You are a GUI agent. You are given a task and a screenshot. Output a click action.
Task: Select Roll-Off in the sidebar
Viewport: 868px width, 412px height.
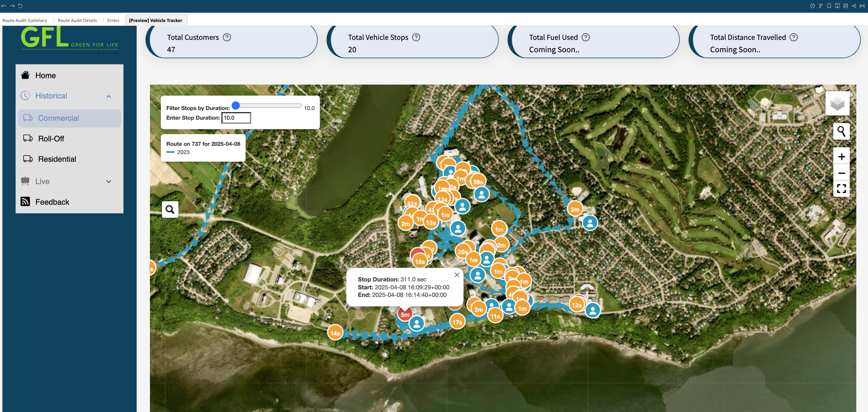(x=51, y=139)
